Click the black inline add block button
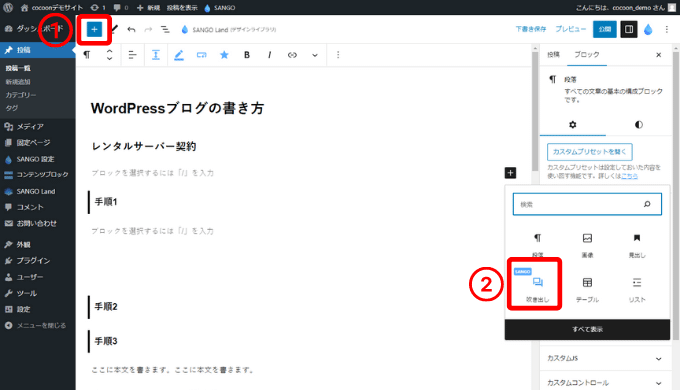 tap(510, 173)
